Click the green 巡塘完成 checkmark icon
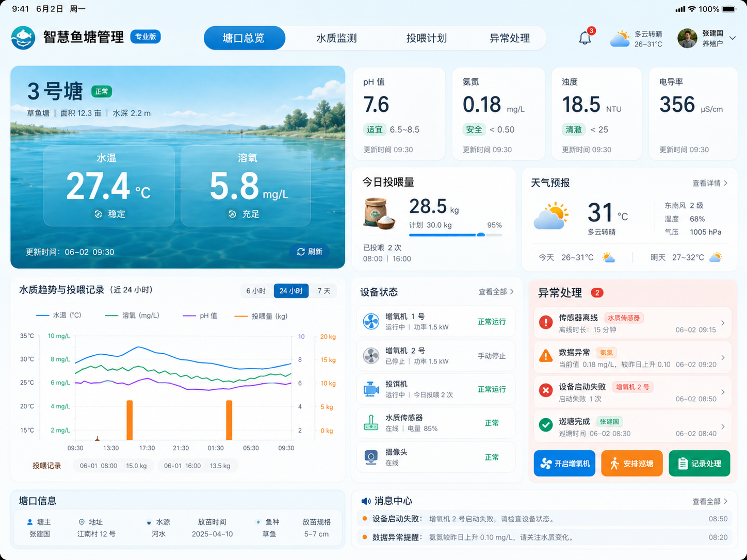Screen dimensions: 747x560 coord(546,425)
